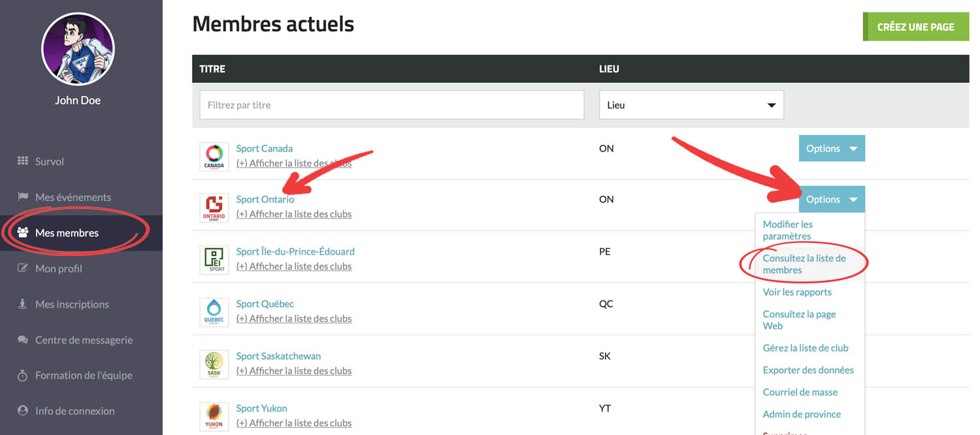Viewport: 980px width, 435px height.
Task: Click the Sport Ontario logo icon
Action: (214, 208)
